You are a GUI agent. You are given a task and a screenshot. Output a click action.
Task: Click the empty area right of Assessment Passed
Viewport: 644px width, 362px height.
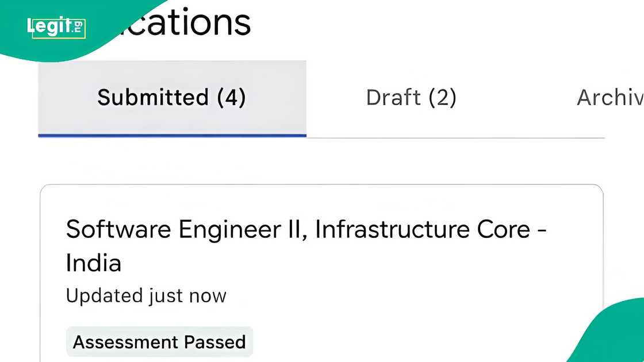coord(425,342)
